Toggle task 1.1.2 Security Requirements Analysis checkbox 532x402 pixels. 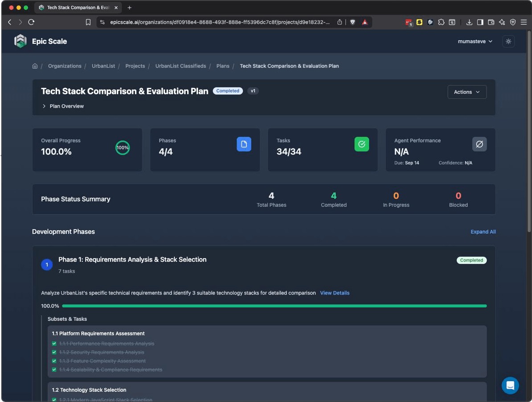click(x=54, y=353)
